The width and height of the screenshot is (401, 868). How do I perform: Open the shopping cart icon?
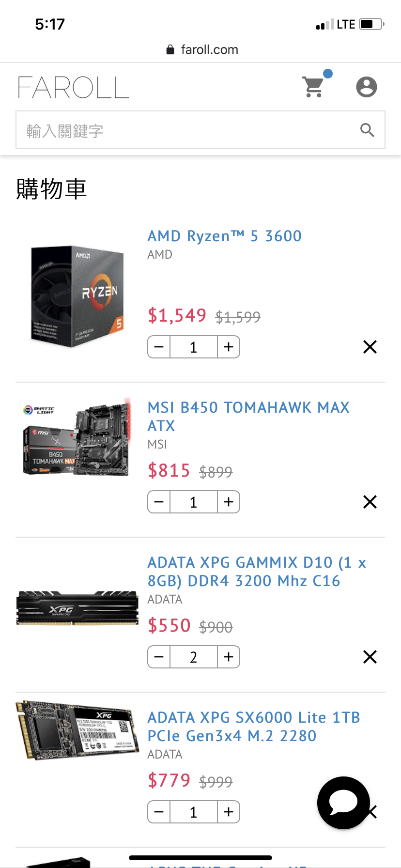point(314,87)
